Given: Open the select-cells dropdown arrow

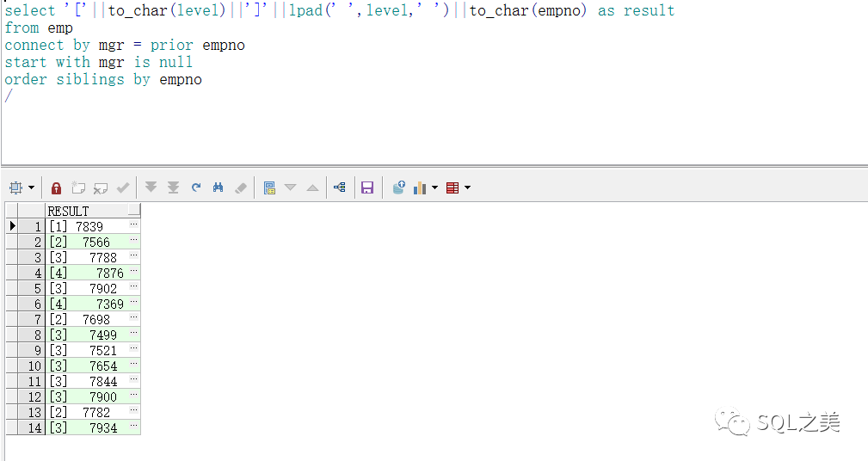Looking at the screenshot, I should tap(31, 188).
